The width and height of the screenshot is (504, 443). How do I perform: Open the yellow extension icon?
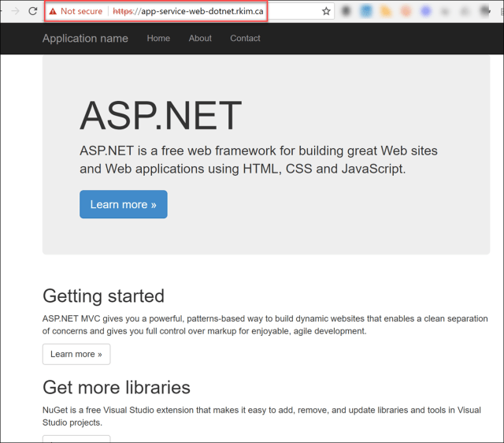tap(387, 12)
